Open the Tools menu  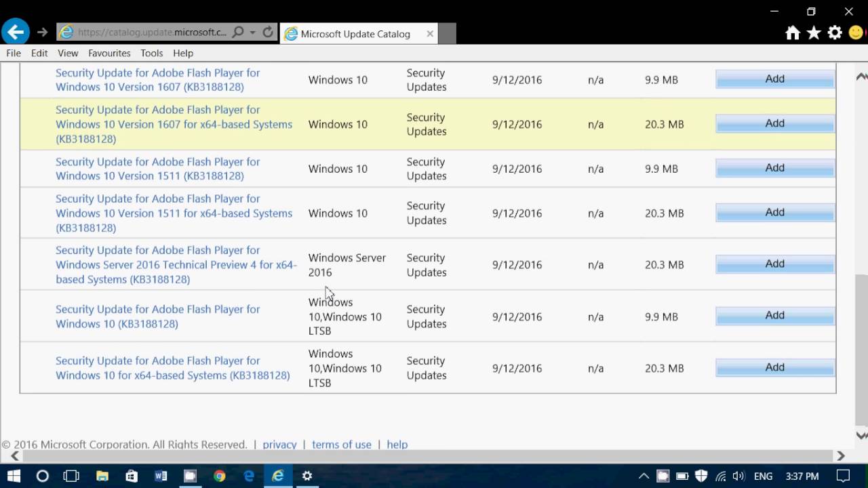(x=152, y=53)
